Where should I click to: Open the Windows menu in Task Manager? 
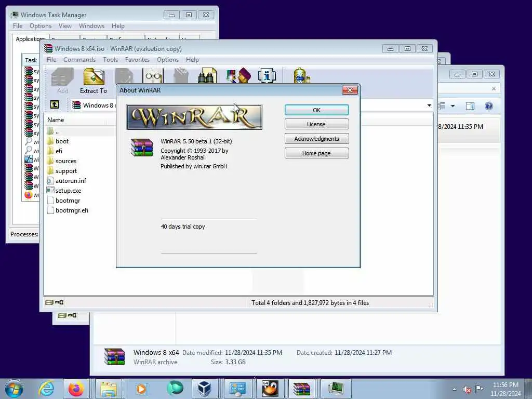click(x=91, y=26)
